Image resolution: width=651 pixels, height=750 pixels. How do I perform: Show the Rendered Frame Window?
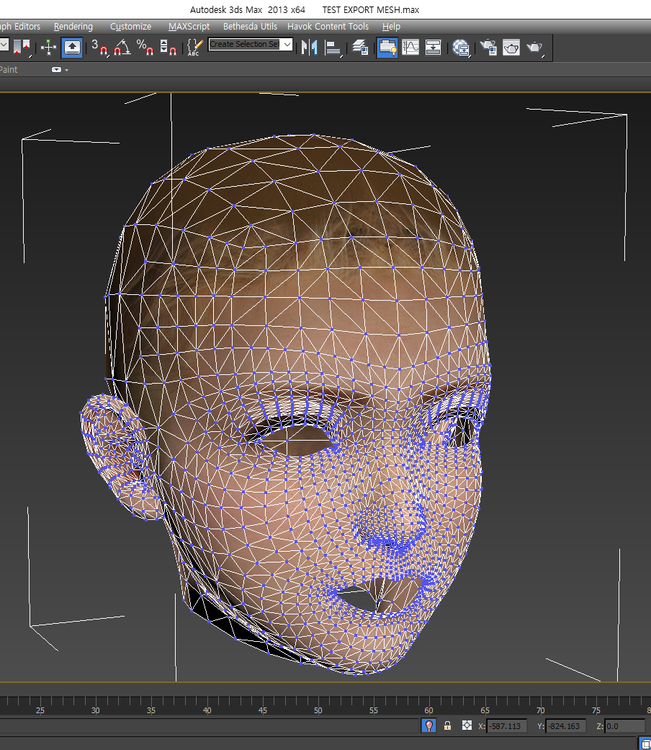pos(511,47)
